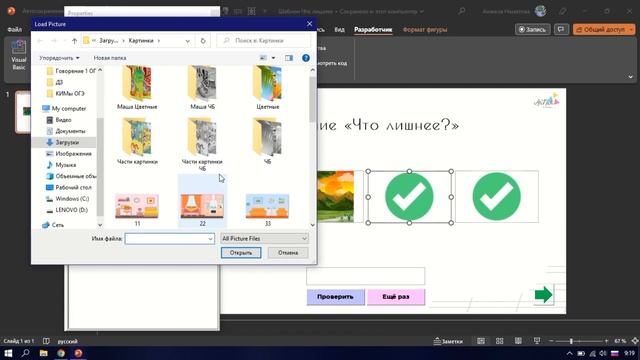This screenshot has width=640, height=360.
Task: Open comments pane icon in PowerPoint
Action: coord(562,29)
